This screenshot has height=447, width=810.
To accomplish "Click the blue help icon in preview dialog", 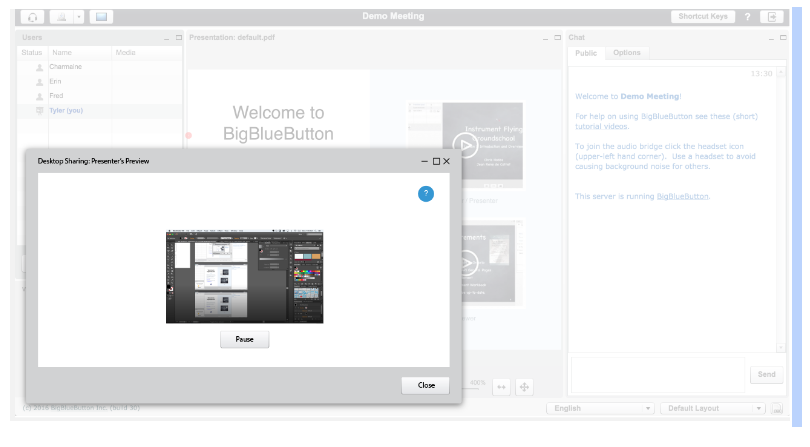I will pyautogui.click(x=426, y=194).
